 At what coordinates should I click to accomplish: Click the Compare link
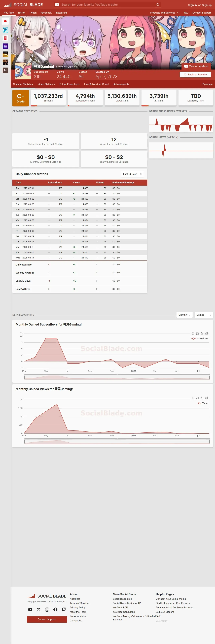[207, 84]
